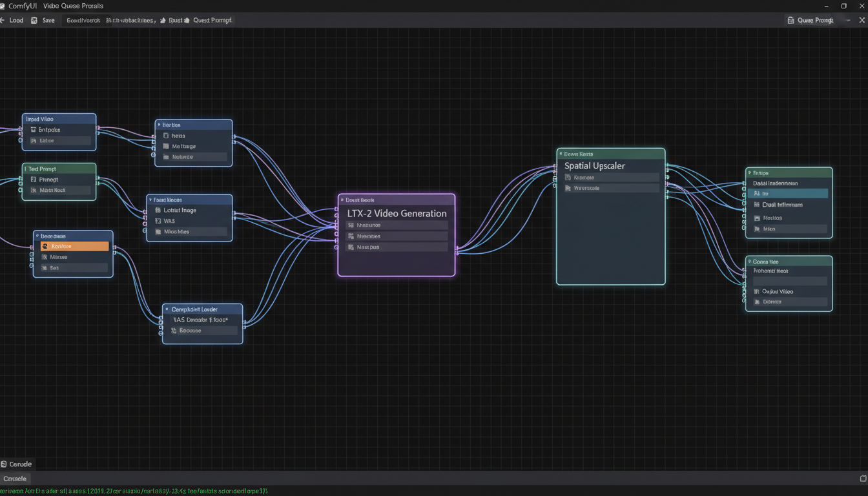The width and height of the screenshot is (868, 496).
Task: Collapse the Spatial Upscaler node via header arrow
Action: coord(561,154)
